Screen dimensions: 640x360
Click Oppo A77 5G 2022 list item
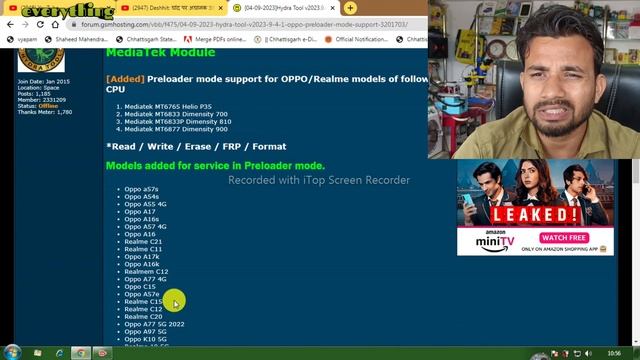[x=154, y=324]
